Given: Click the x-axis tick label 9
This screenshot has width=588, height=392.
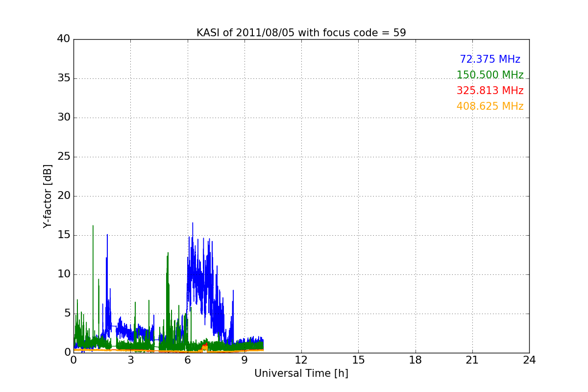Looking at the screenshot, I should click(245, 360).
